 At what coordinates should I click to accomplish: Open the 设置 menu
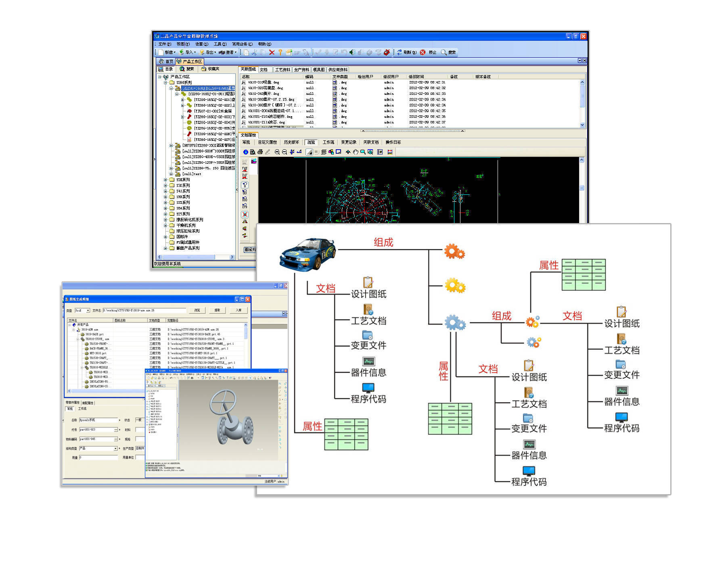(x=201, y=44)
